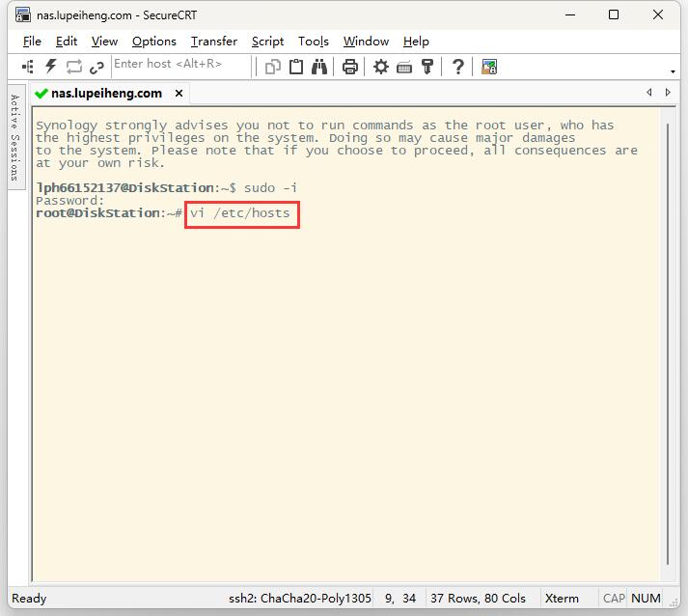Close the nas.lupeiheng.com tab

click(179, 94)
